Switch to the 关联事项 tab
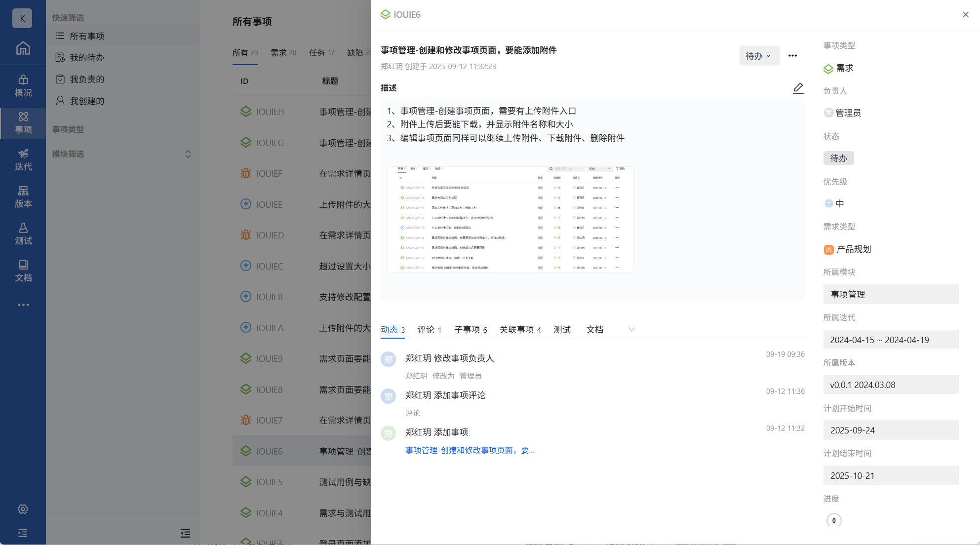 click(x=520, y=329)
